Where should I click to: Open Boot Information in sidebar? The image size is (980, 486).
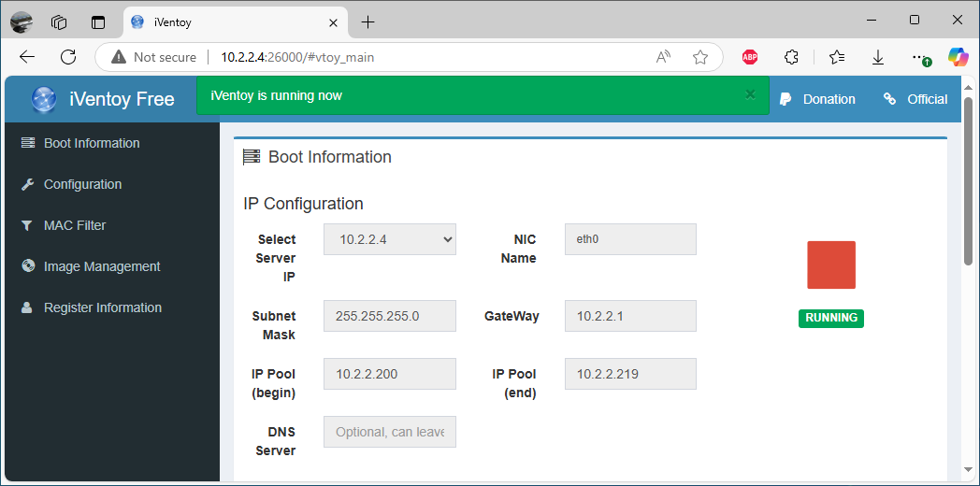[92, 143]
